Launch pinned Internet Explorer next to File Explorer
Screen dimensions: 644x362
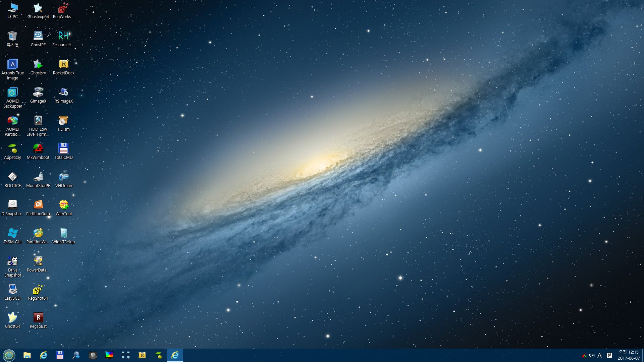[44, 355]
